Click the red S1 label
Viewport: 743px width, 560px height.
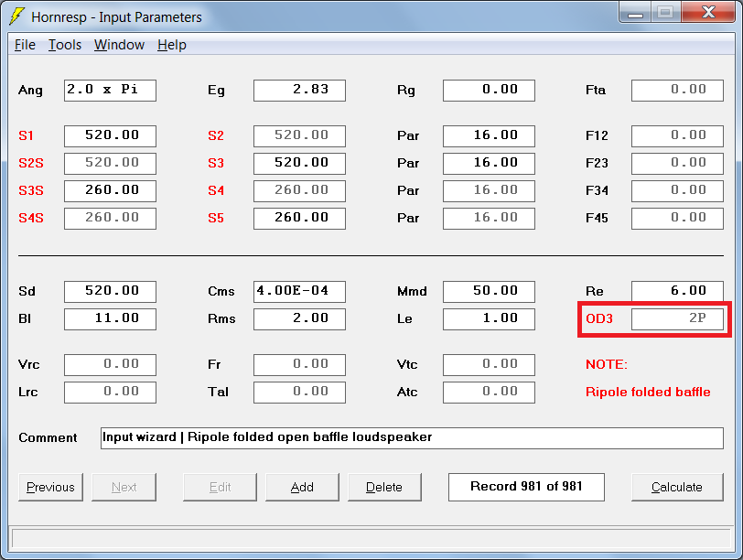point(26,136)
